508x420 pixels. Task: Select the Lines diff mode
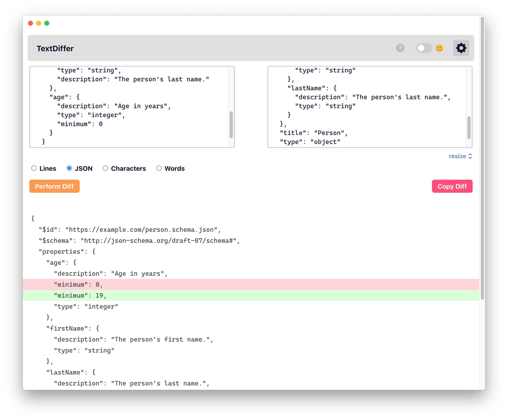coord(34,168)
